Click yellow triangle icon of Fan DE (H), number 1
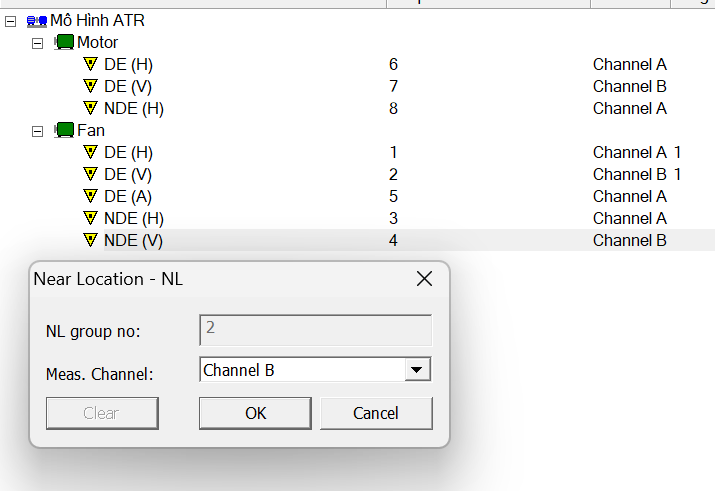 [91, 152]
